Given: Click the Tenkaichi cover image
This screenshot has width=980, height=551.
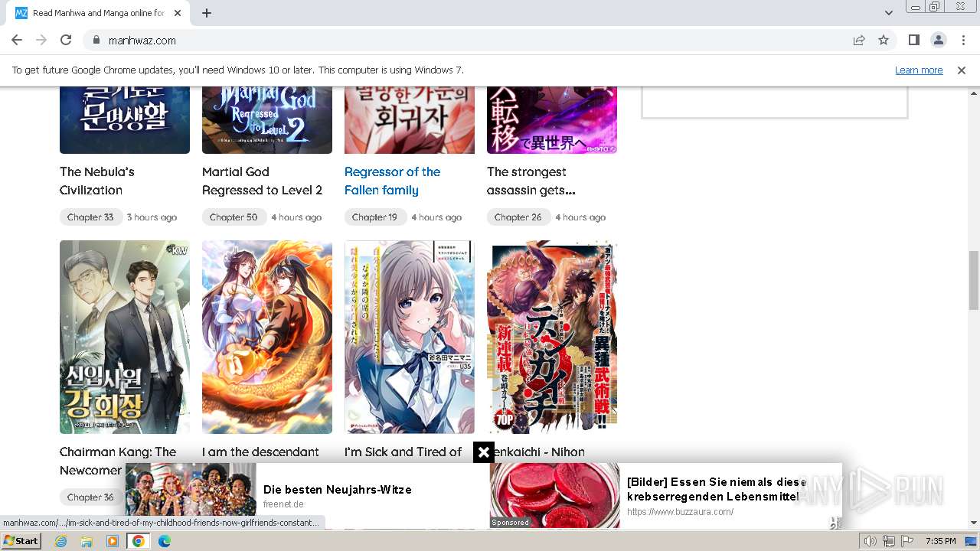Looking at the screenshot, I should [x=552, y=337].
